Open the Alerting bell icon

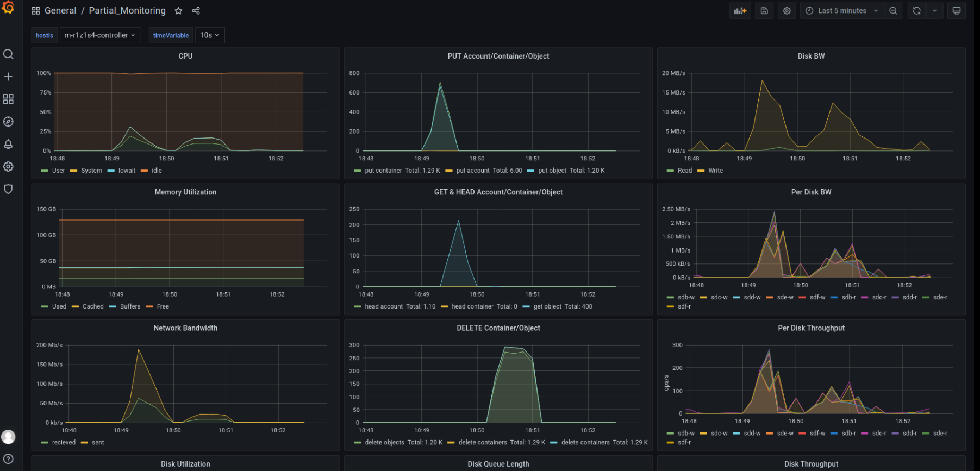[x=8, y=144]
